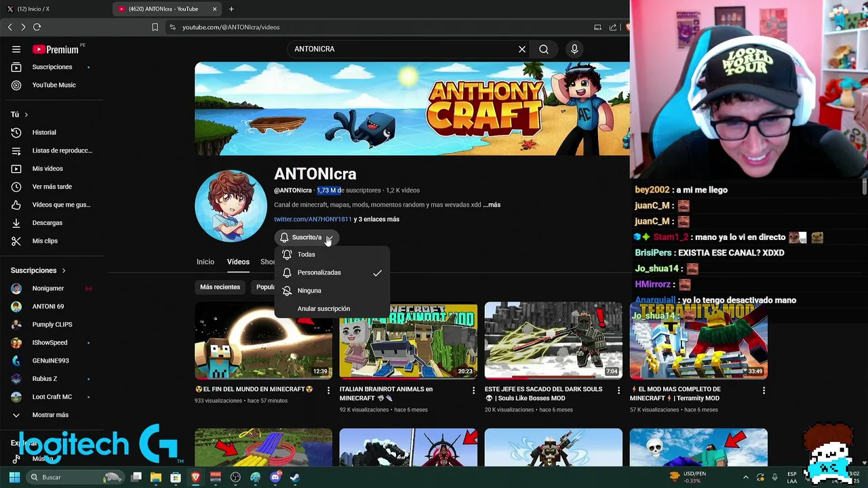This screenshot has width=868, height=488.
Task: Open the Windows Start menu
Action: pos(14,477)
